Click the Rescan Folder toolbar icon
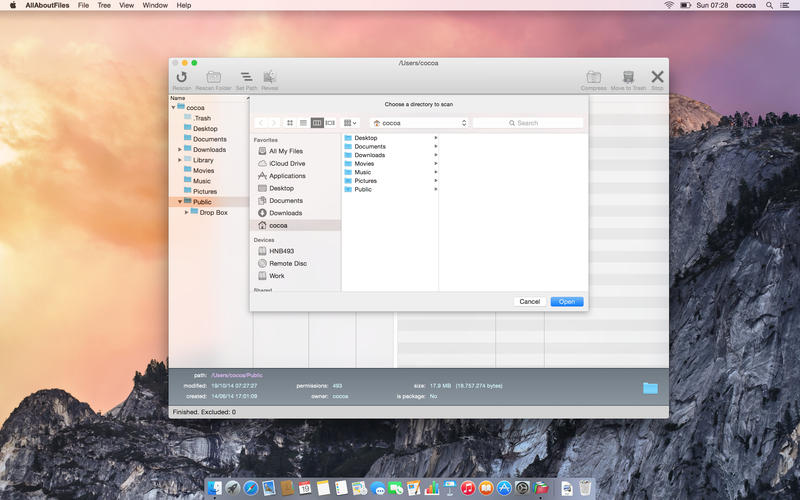Viewport: 800px width, 500px height. pos(213,77)
